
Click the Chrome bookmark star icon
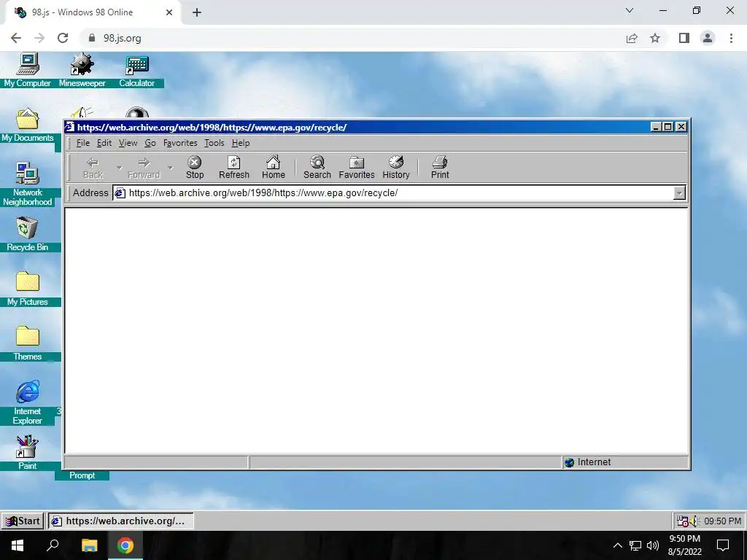click(655, 38)
